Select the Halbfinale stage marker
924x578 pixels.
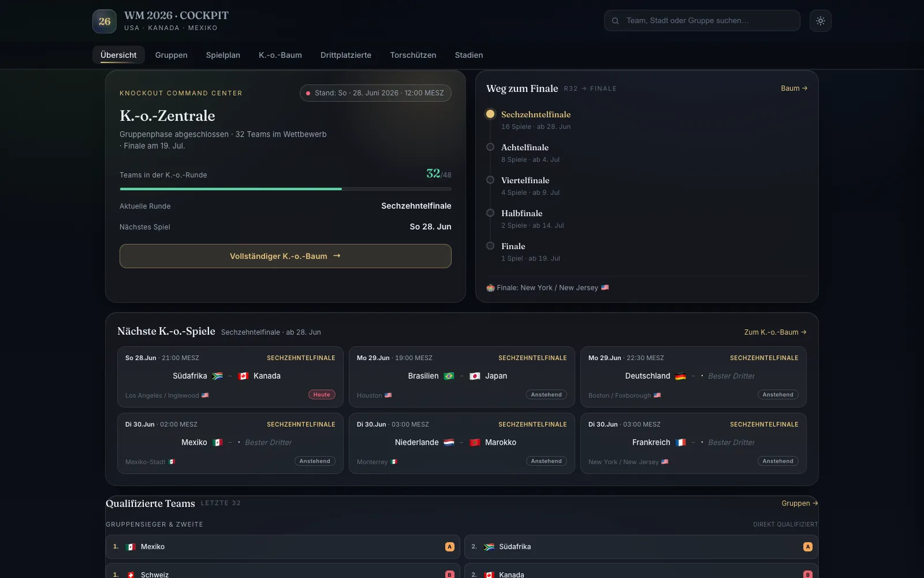point(490,213)
